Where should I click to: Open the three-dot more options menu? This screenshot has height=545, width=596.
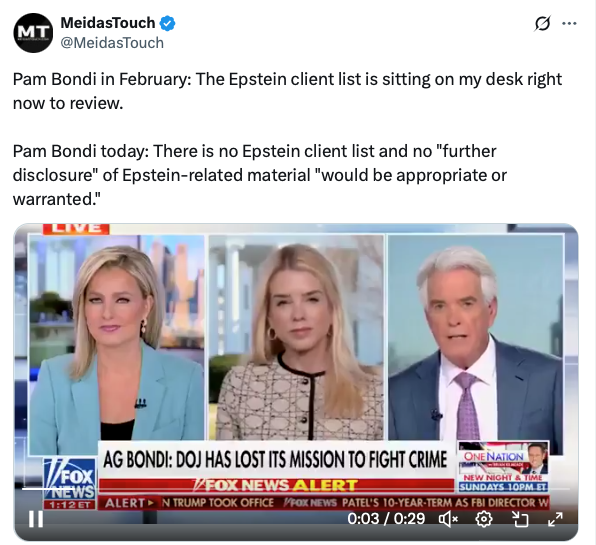[569, 24]
